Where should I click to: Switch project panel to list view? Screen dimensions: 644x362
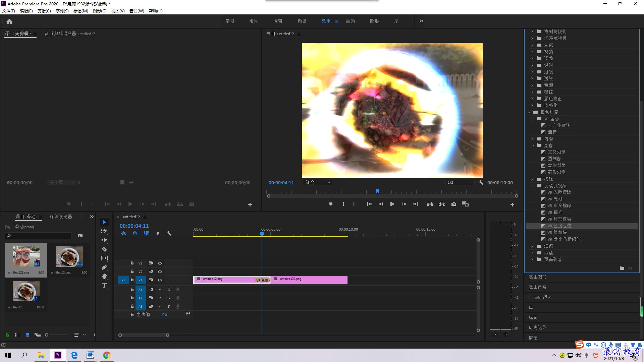(x=17, y=335)
